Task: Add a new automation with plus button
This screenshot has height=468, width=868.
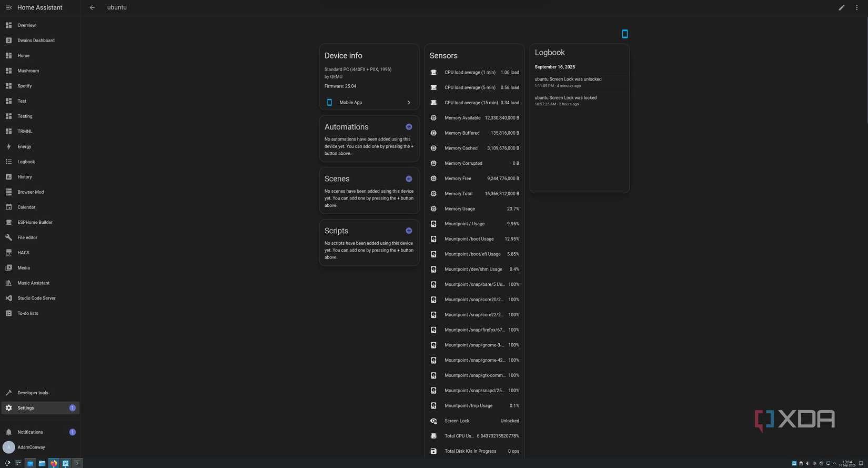Action: click(x=409, y=127)
